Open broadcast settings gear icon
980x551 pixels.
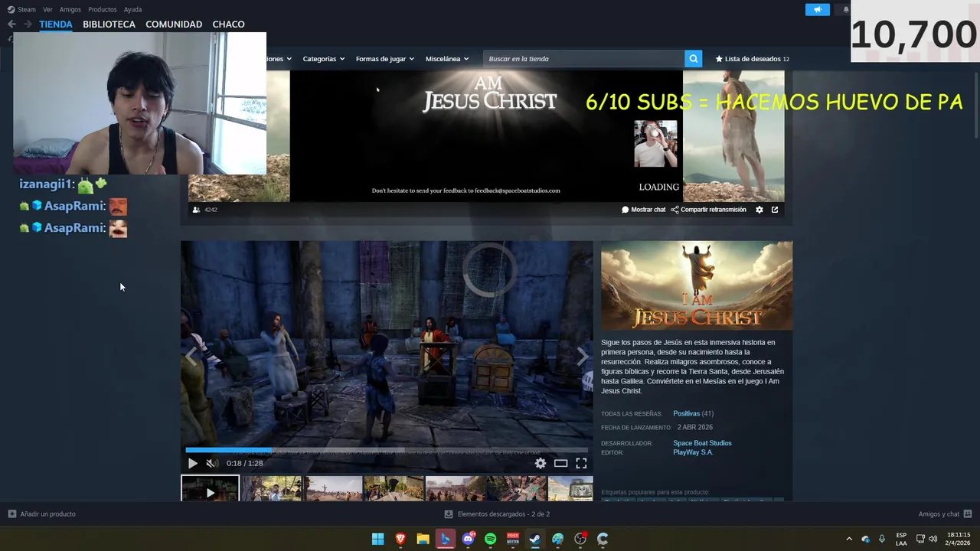pyautogui.click(x=759, y=210)
